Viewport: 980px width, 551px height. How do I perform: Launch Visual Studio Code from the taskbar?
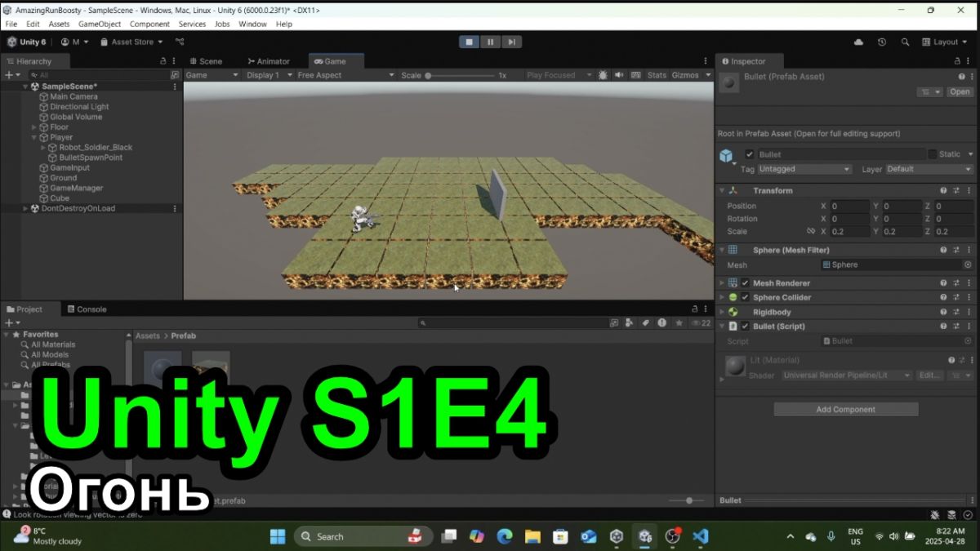coord(700,536)
